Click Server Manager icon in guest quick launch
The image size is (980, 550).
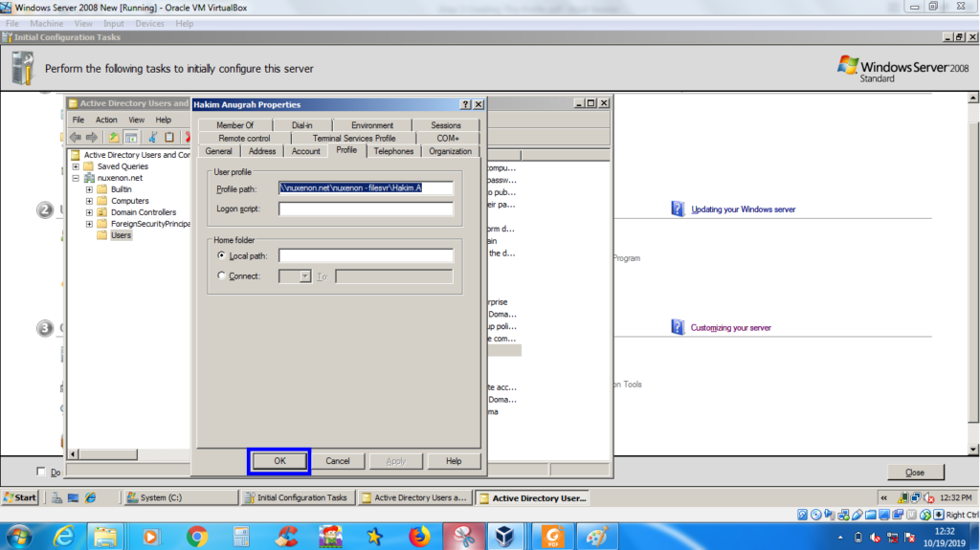(56, 497)
